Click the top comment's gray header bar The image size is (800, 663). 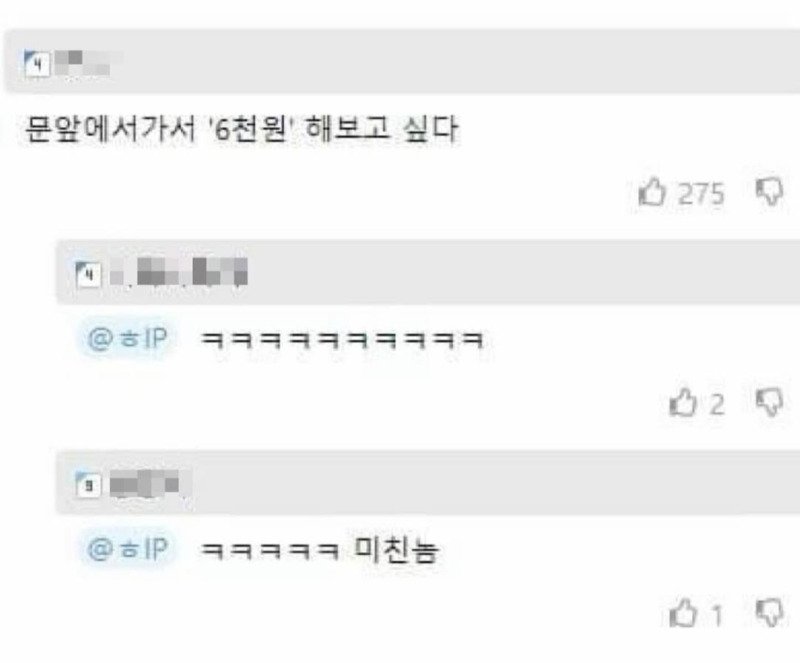coord(402,62)
